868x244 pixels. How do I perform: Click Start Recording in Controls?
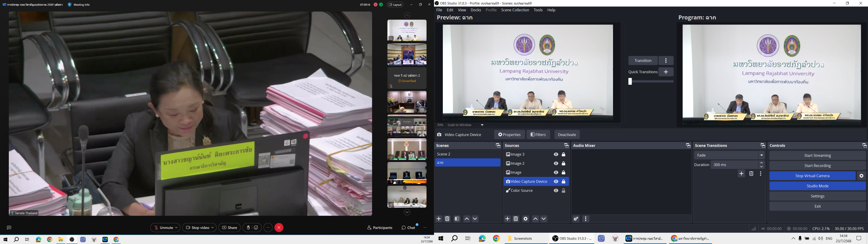[x=817, y=166]
